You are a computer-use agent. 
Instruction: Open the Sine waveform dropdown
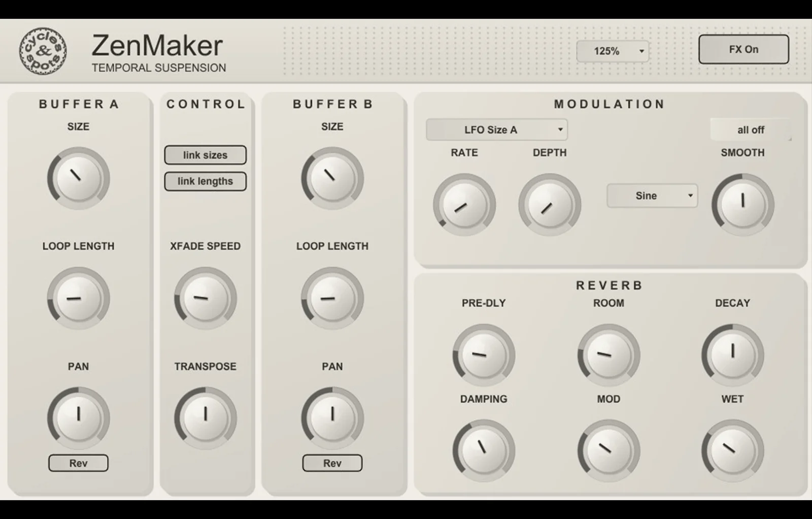652,196
